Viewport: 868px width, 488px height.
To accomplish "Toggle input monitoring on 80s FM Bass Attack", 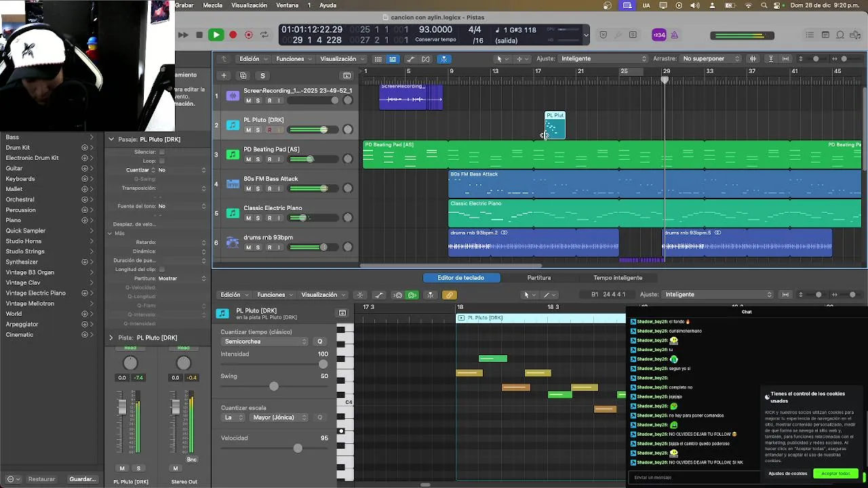I will (279, 188).
